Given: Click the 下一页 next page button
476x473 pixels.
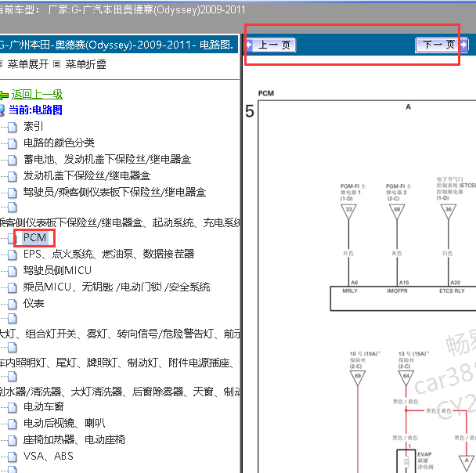Looking at the screenshot, I should click(442, 45).
